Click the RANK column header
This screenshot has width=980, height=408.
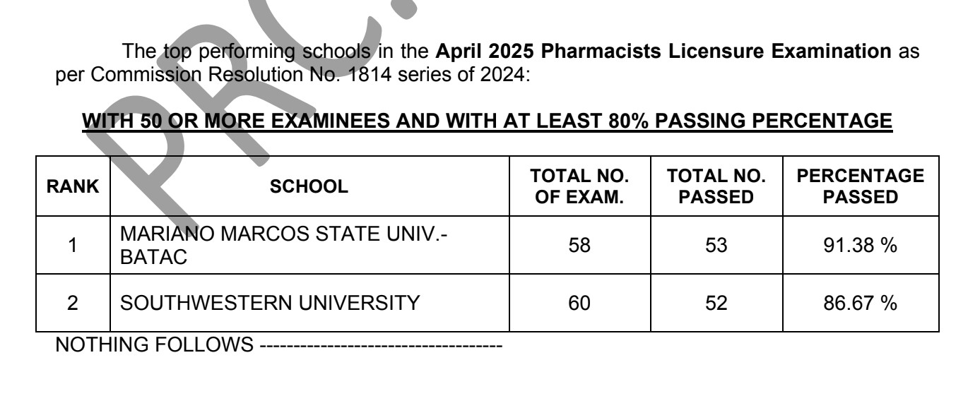(73, 187)
